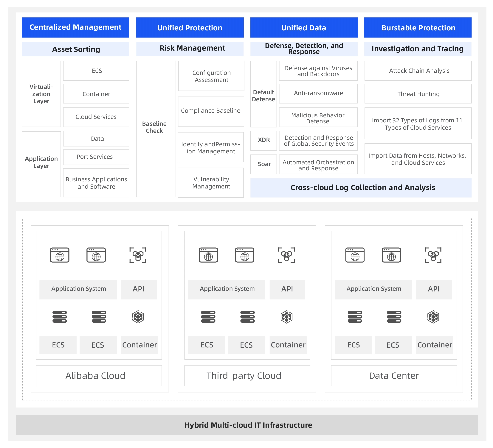The height and width of the screenshot is (448, 493).
Task: Click the Cross-cloud Log Collection and Analysis bar
Action: [x=361, y=188]
